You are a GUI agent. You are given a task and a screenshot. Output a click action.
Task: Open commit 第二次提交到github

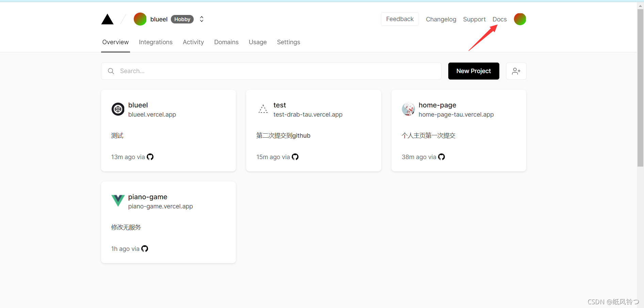coord(283,136)
